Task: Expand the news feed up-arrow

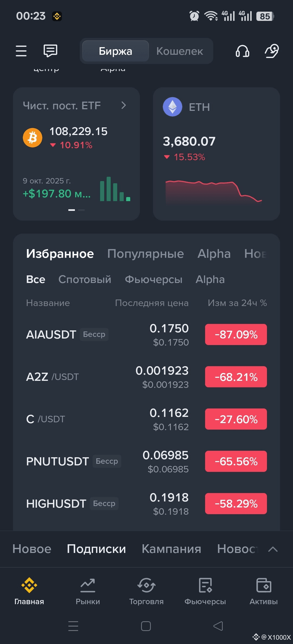Action: coord(273,549)
